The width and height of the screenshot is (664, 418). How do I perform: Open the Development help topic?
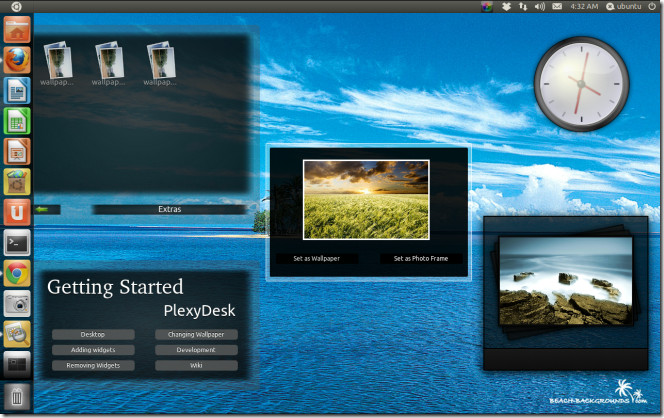click(196, 350)
